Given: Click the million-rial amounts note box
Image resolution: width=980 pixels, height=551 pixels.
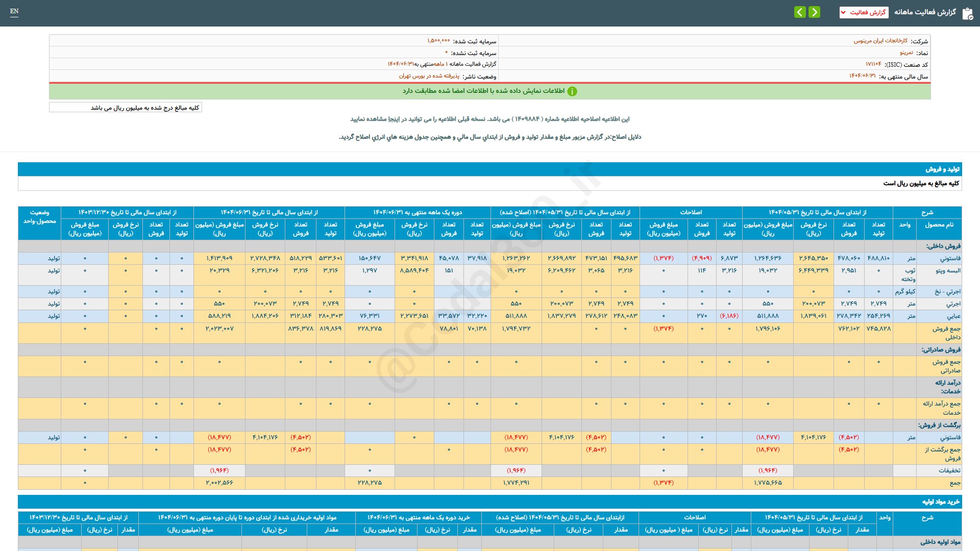Looking at the screenshot, I should click(126, 108).
